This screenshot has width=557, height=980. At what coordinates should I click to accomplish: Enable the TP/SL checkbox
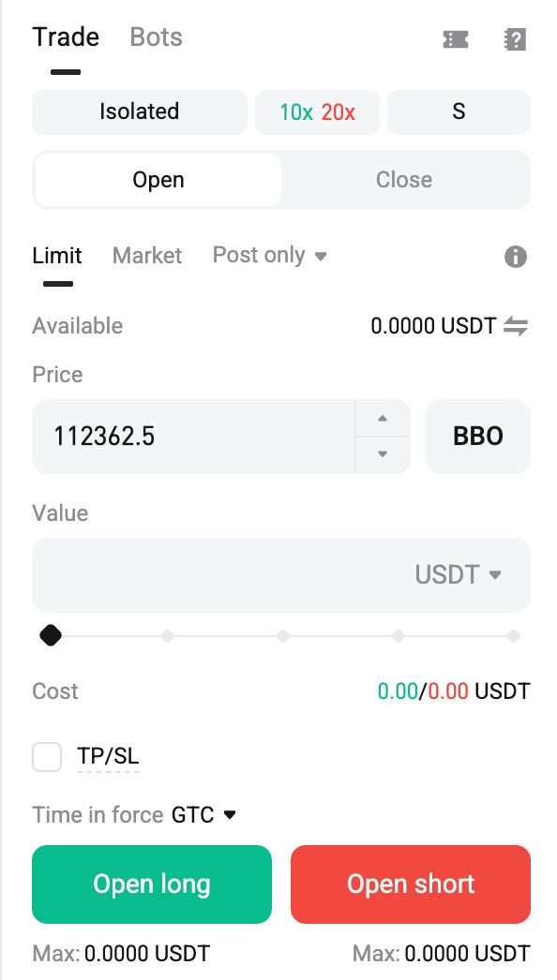click(x=47, y=757)
